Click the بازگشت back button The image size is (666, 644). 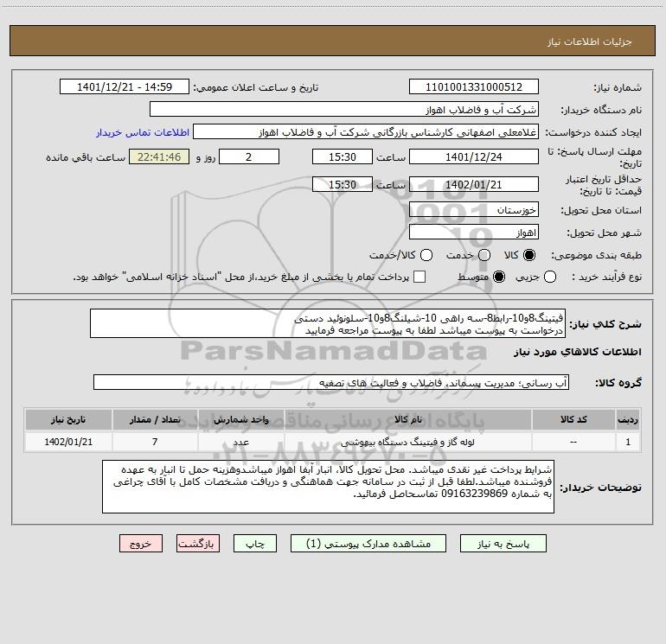198,544
